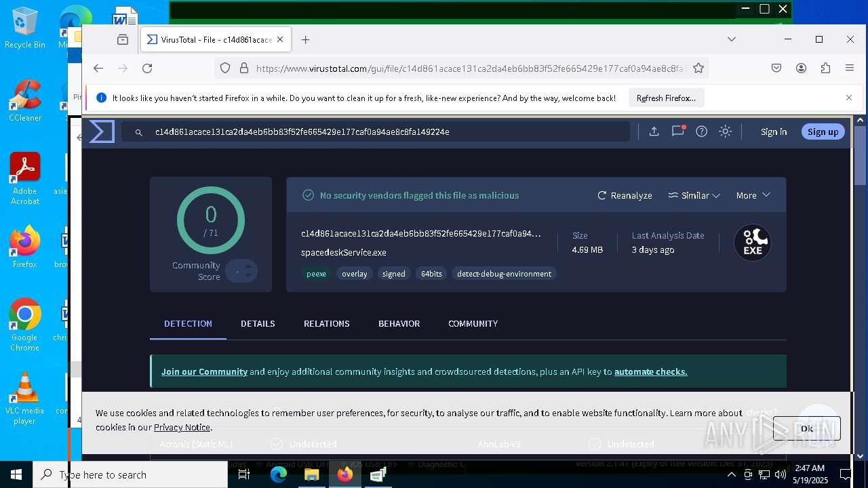Open the Google Chrome desktop icon
Viewport: 868px width, 488px height.
pyautogui.click(x=25, y=325)
